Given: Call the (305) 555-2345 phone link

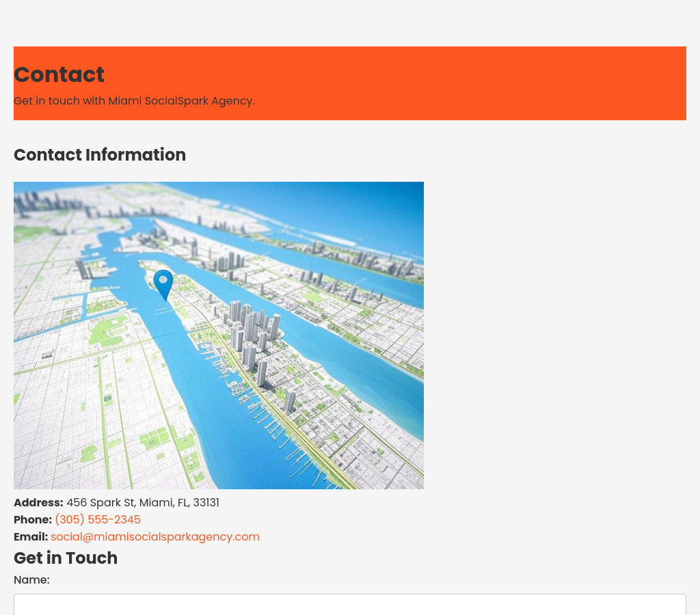Looking at the screenshot, I should [x=97, y=519].
